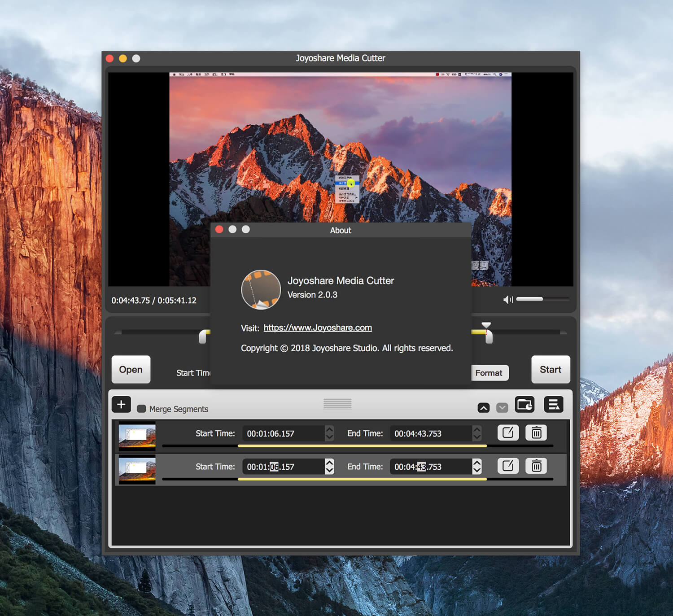
Task: Click the second segment yellow range bar
Action: click(x=362, y=479)
